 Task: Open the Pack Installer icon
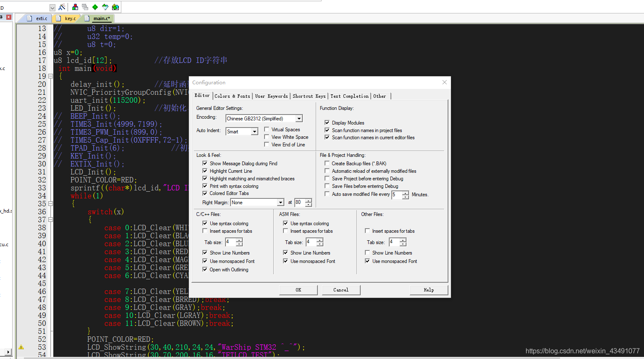pos(115,7)
